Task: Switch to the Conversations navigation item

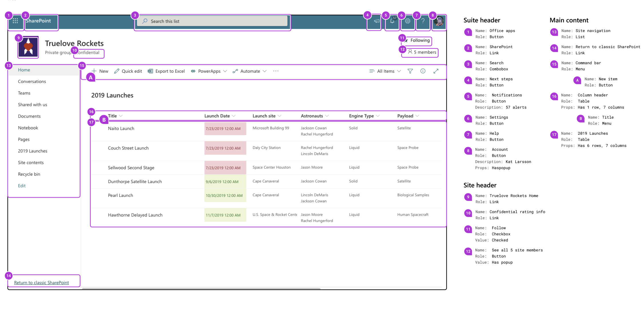Action: 32,81
